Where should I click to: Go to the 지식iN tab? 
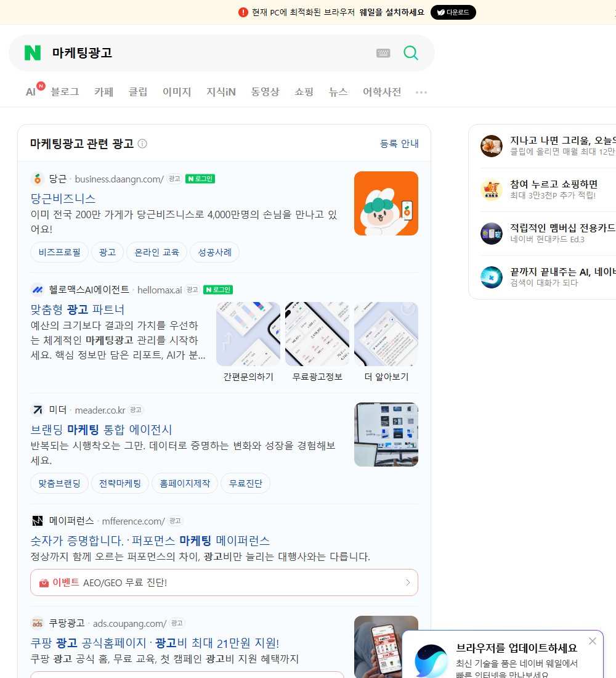coord(221,92)
